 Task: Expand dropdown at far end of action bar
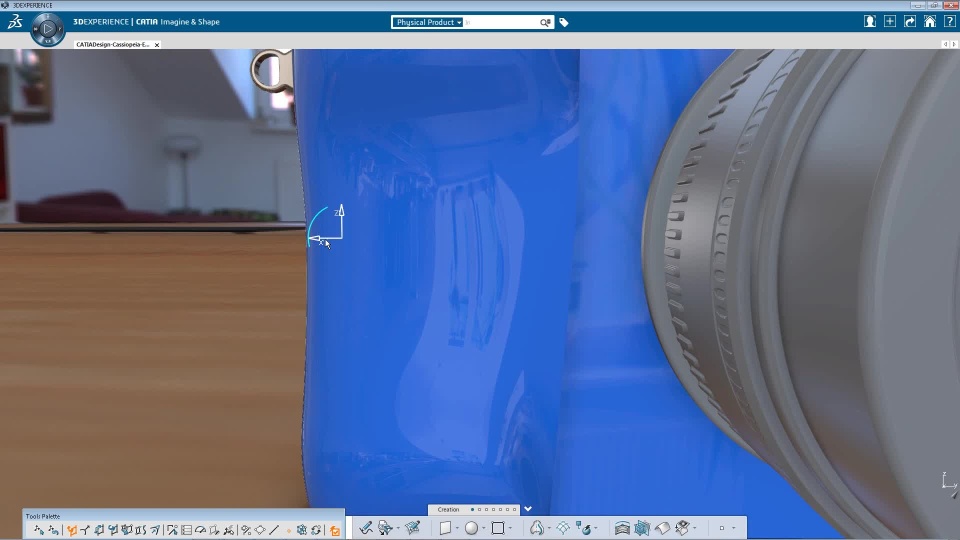(x=733, y=528)
